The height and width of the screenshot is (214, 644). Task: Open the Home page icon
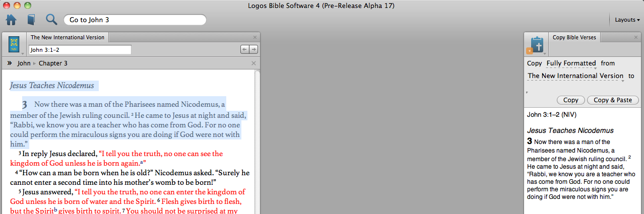(11, 20)
